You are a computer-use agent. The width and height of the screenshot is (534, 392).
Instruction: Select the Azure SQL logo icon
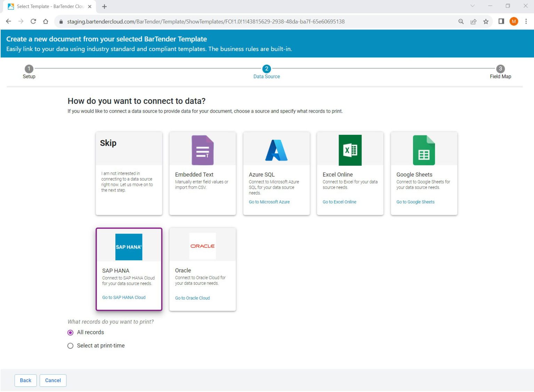[x=276, y=150]
